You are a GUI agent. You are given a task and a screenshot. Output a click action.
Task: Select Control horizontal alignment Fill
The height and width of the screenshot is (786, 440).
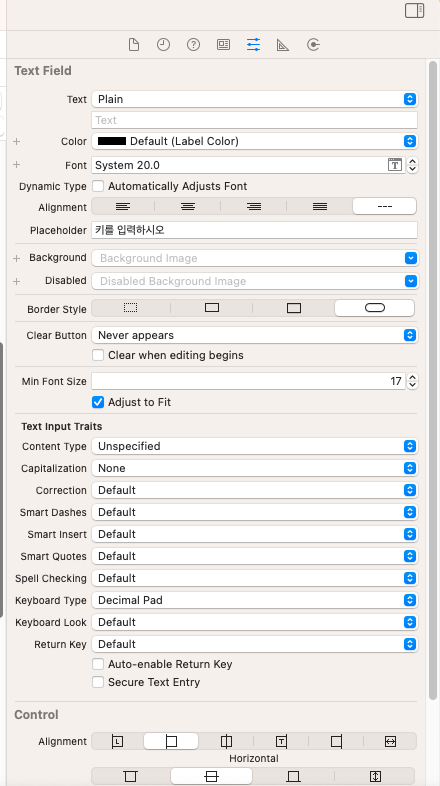(390, 741)
